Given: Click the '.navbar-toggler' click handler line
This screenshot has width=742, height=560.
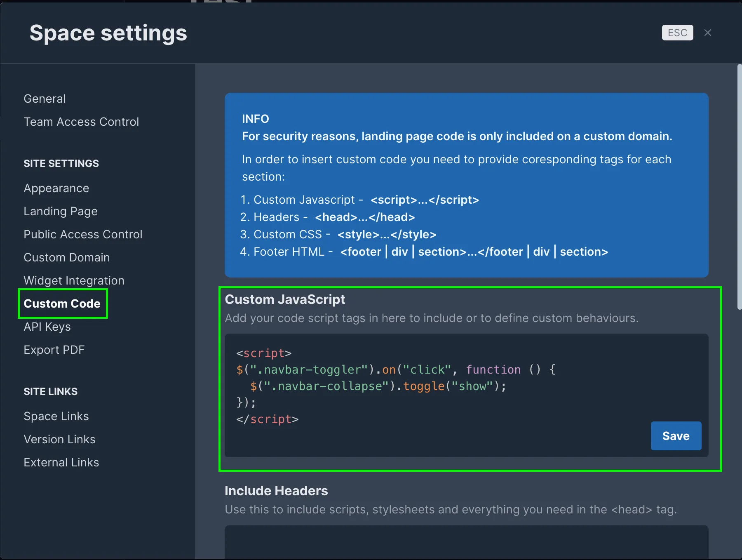Looking at the screenshot, I should [396, 369].
